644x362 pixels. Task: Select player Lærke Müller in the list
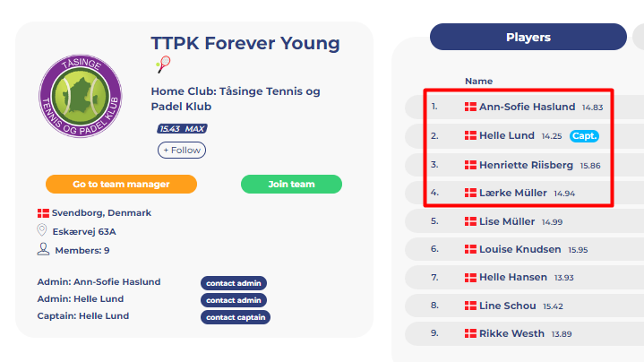pos(525,193)
